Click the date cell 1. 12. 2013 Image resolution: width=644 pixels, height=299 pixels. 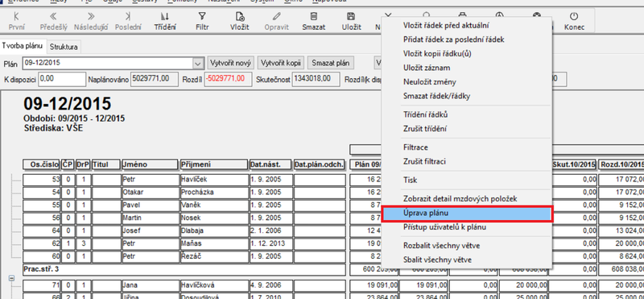(270, 243)
